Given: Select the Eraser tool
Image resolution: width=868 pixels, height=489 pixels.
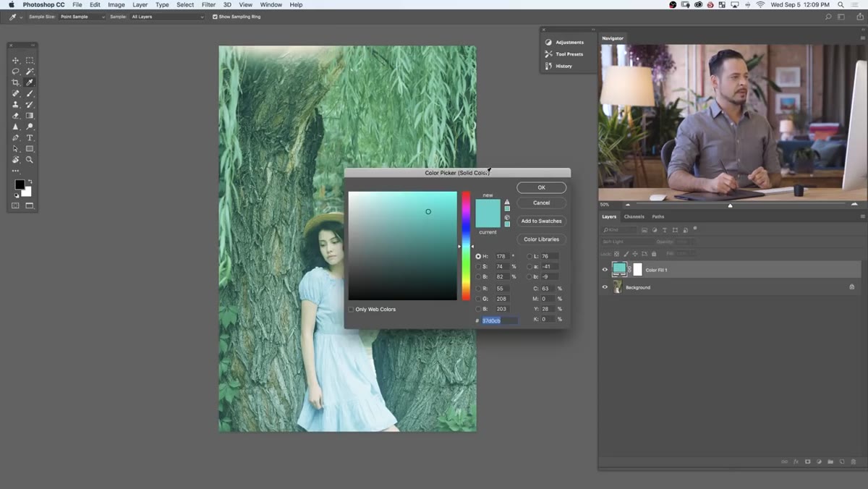Looking at the screenshot, I should [15, 116].
